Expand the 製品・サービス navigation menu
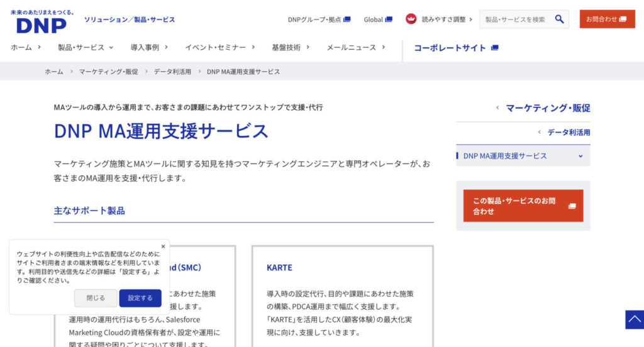Image resolution: width=644 pixels, height=347 pixels. [86, 47]
